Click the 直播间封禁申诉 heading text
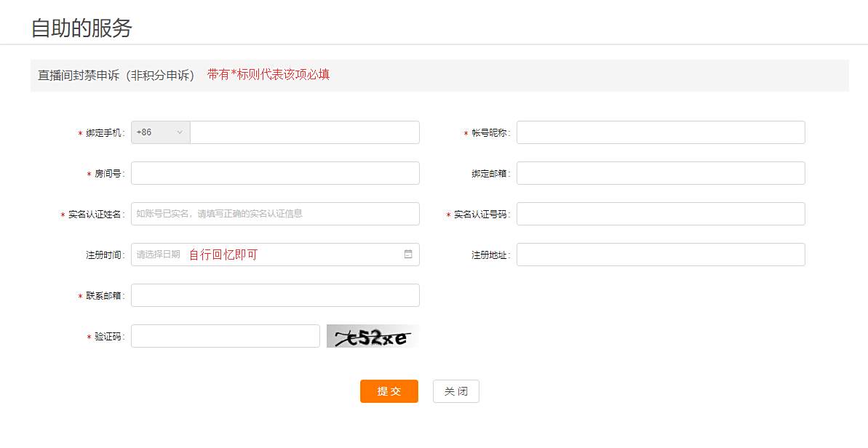This screenshot has width=868, height=448. click(x=116, y=75)
